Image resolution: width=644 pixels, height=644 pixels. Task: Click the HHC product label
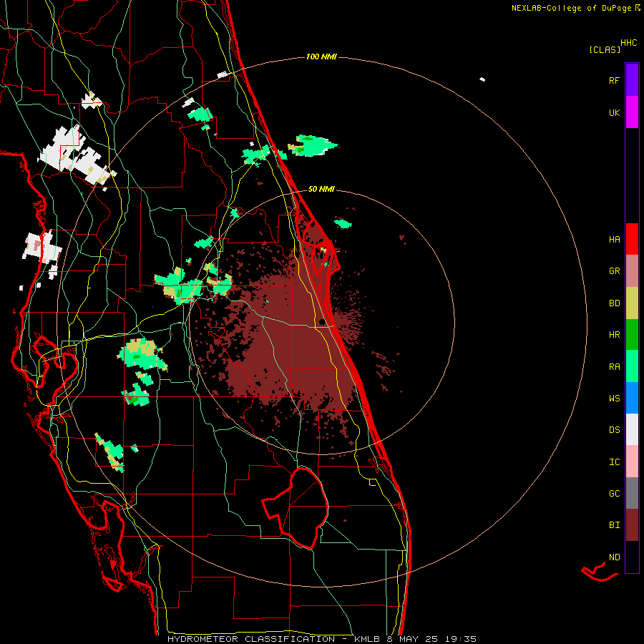(629, 43)
